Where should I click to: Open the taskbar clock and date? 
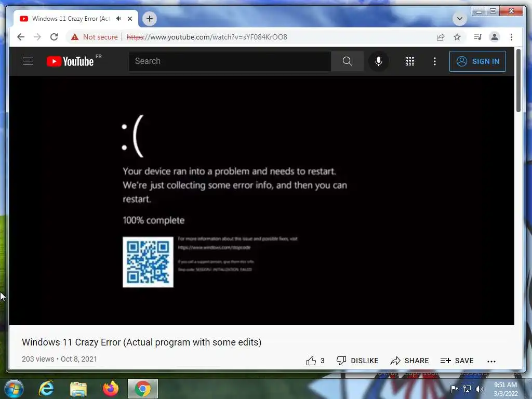point(506,389)
